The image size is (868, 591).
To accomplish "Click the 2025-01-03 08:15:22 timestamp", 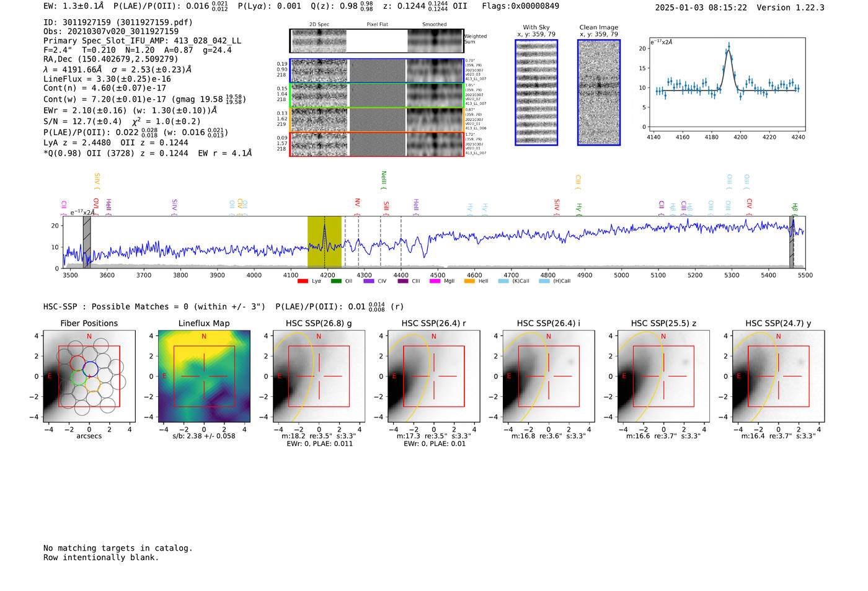I will [x=701, y=7].
